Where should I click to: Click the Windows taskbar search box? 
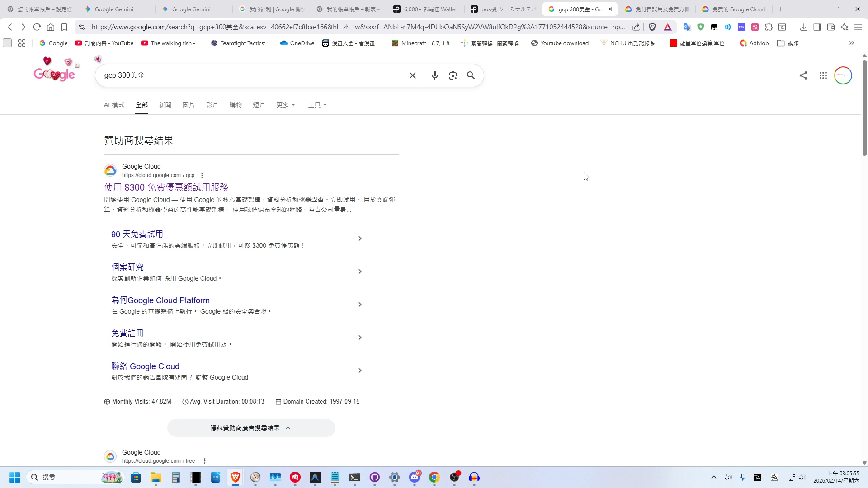75,477
